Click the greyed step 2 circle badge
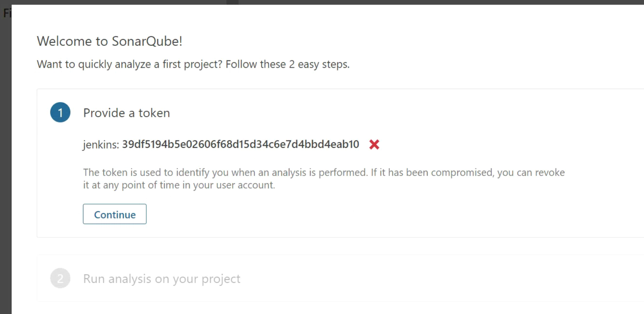Viewport: 644px width, 314px height. tap(60, 278)
